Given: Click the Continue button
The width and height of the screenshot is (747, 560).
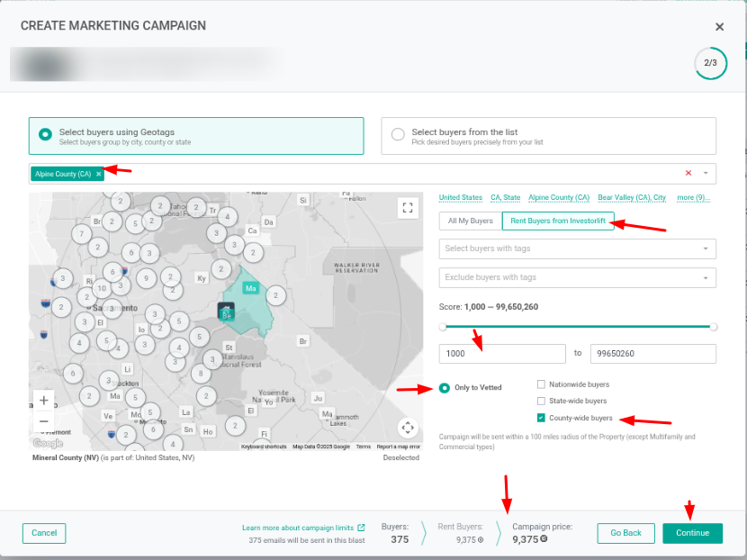Looking at the screenshot, I should click(x=692, y=533).
